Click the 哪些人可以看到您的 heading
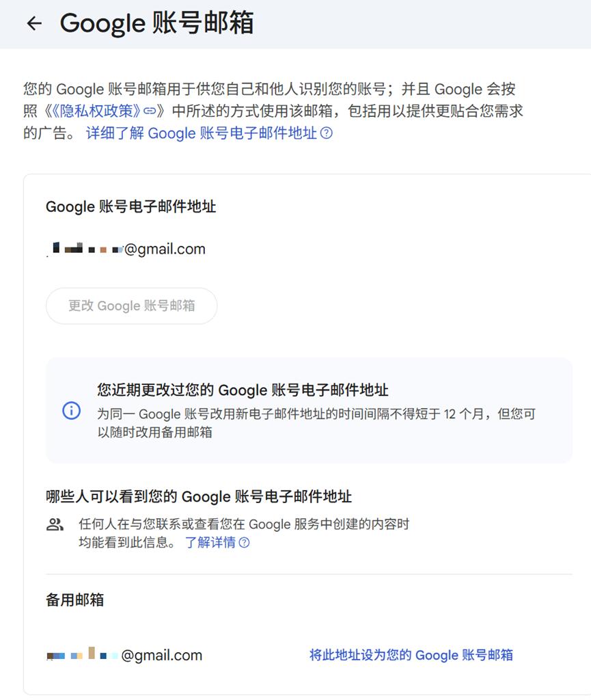The image size is (591, 700). (x=199, y=496)
